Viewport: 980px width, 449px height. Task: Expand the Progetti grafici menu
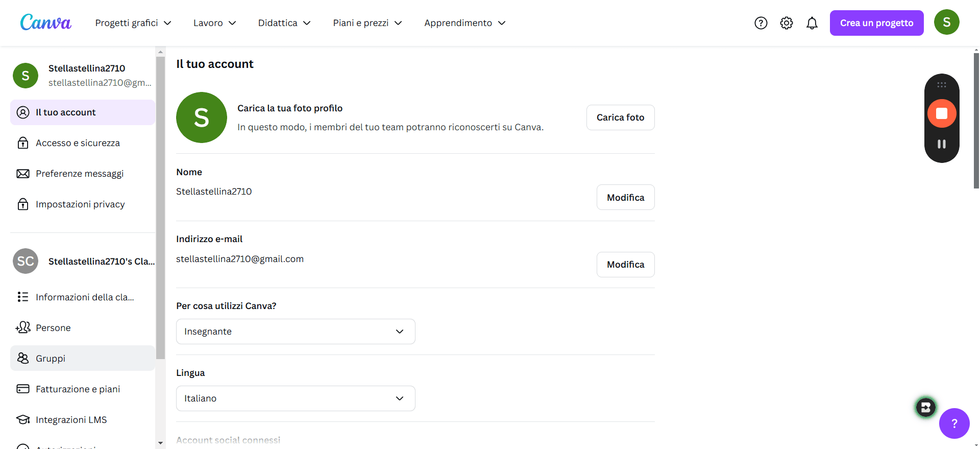point(133,23)
